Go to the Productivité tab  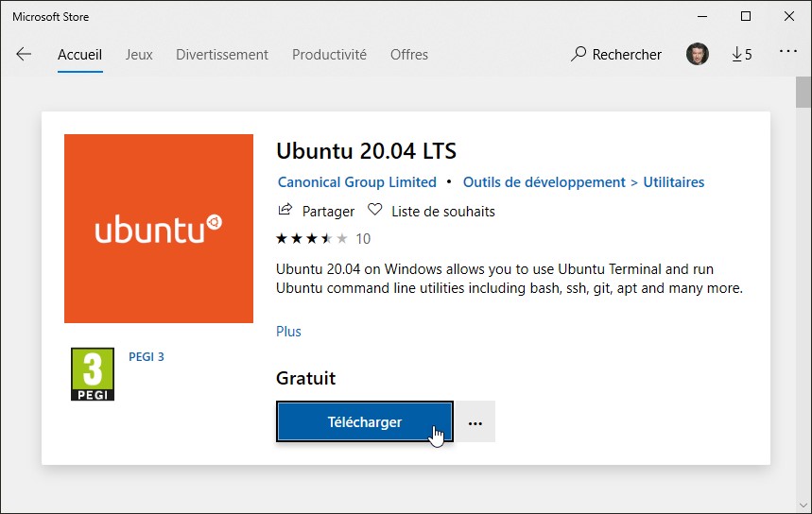tap(329, 55)
